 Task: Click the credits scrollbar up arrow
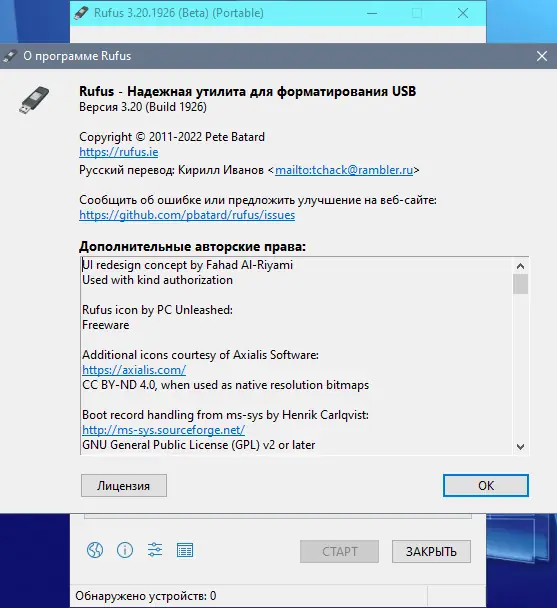click(x=521, y=266)
